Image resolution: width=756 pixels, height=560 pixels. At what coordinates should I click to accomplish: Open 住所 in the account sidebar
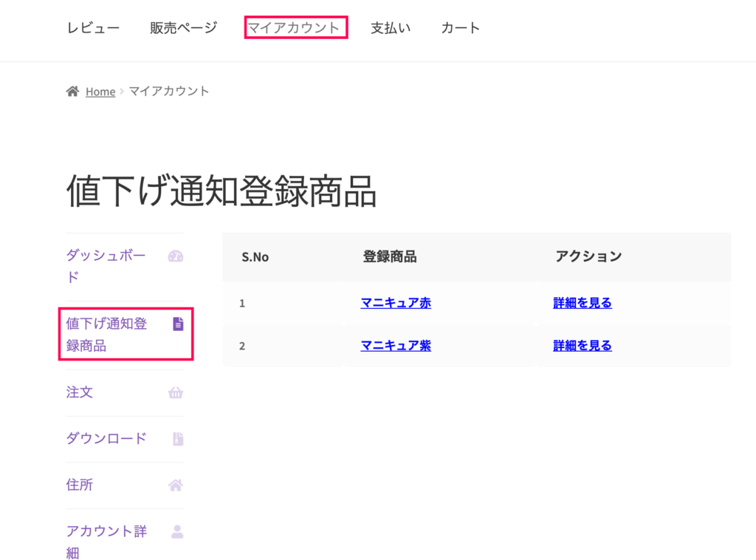[x=80, y=485]
